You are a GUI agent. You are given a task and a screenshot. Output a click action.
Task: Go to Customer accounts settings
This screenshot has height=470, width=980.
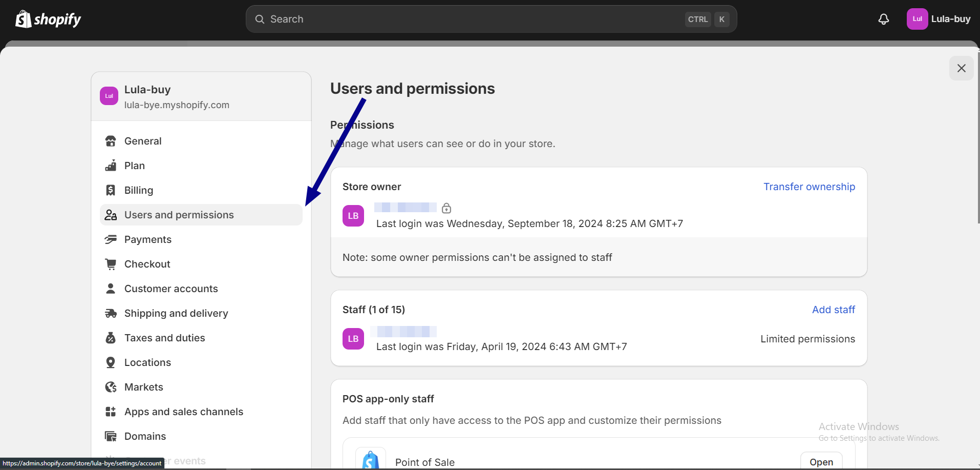pyautogui.click(x=201, y=289)
